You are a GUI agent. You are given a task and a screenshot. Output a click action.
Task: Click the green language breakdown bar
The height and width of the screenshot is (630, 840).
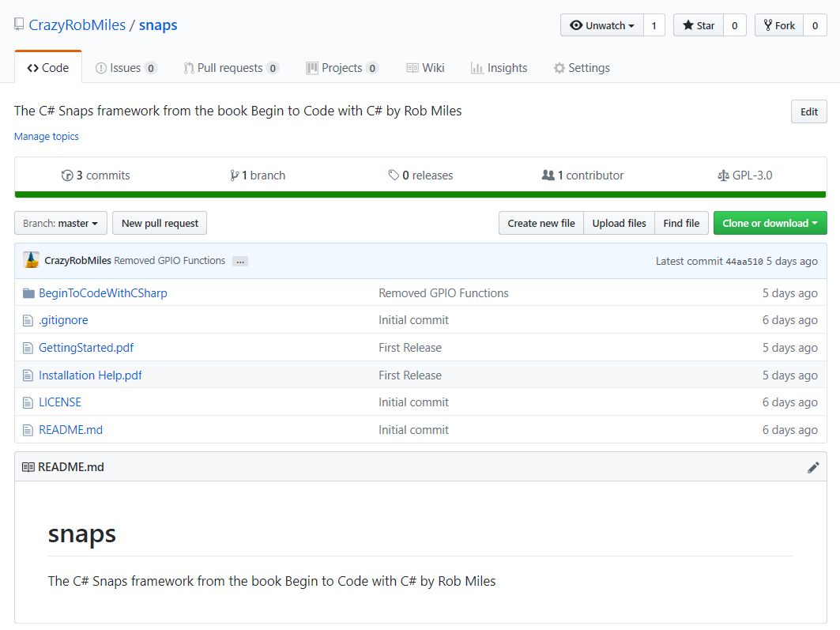point(420,194)
